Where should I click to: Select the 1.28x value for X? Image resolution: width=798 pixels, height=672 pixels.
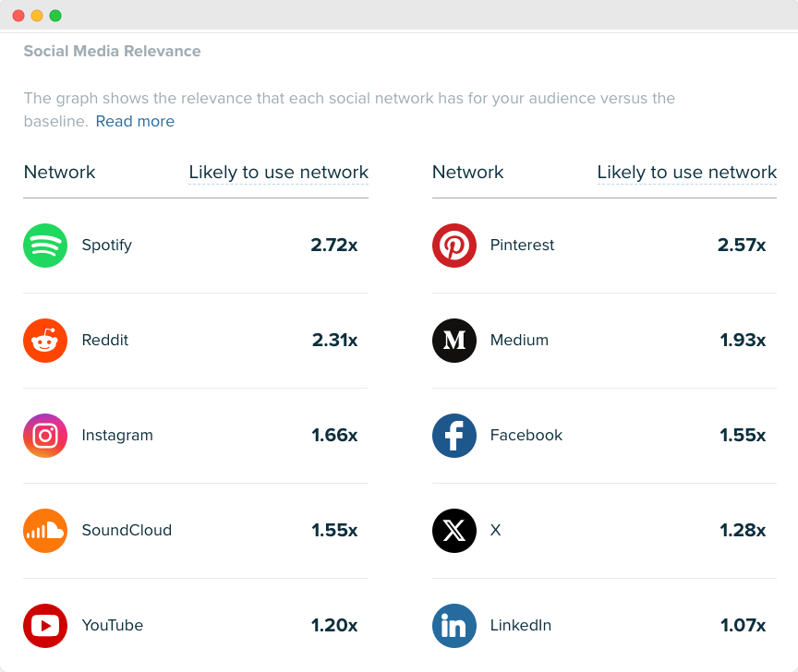pyautogui.click(x=743, y=530)
